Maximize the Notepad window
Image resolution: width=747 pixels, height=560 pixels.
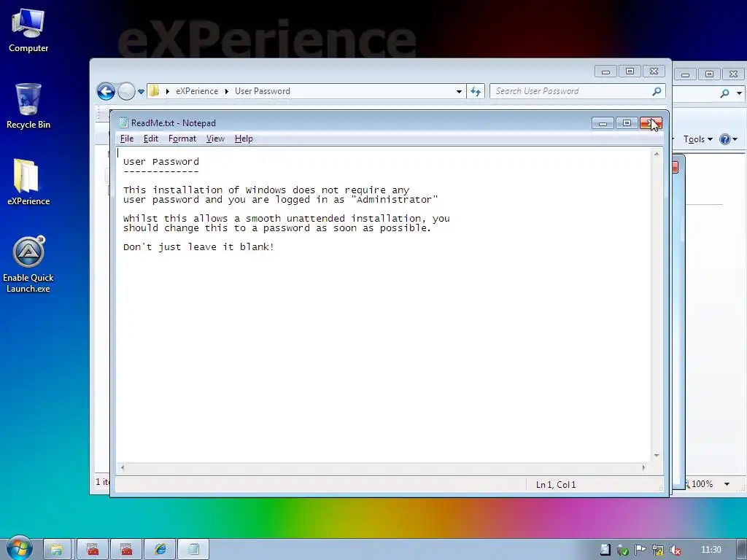pyautogui.click(x=627, y=123)
